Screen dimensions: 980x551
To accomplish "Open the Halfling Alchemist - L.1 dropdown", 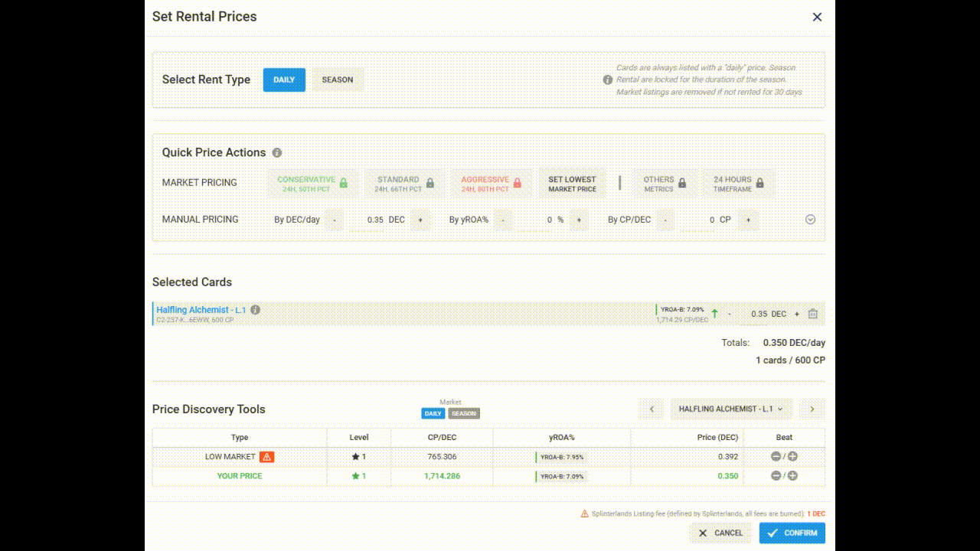I will [x=731, y=409].
